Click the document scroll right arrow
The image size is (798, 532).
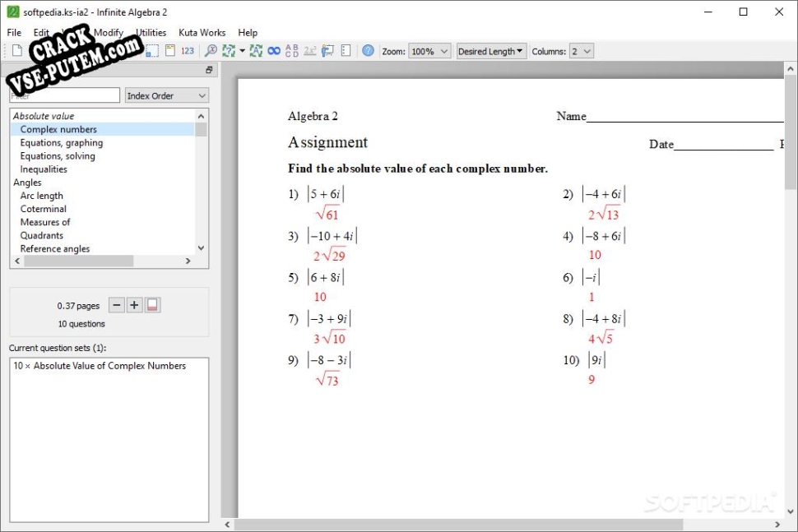pyautogui.click(x=777, y=525)
